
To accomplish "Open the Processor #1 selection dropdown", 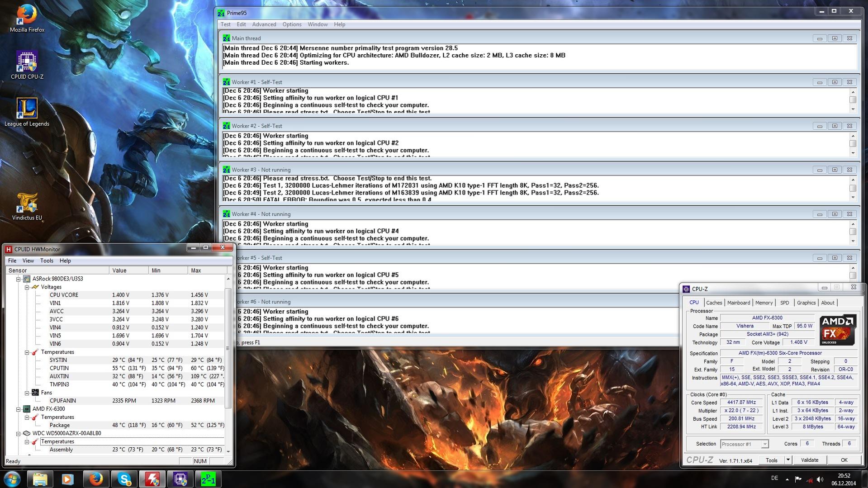I will pos(764,444).
